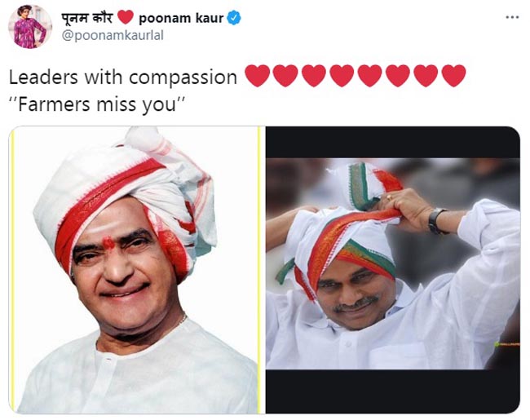The height and width of the screenshot is (420, 530).
Task: Open the tweet's three-dot more options menu
Action: tap(512, 17)
